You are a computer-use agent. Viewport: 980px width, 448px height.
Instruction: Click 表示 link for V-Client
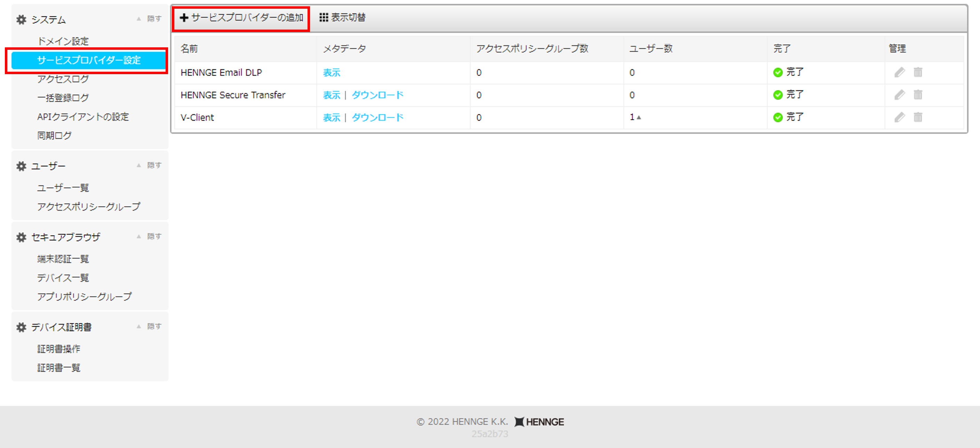[x=331, y=118]
